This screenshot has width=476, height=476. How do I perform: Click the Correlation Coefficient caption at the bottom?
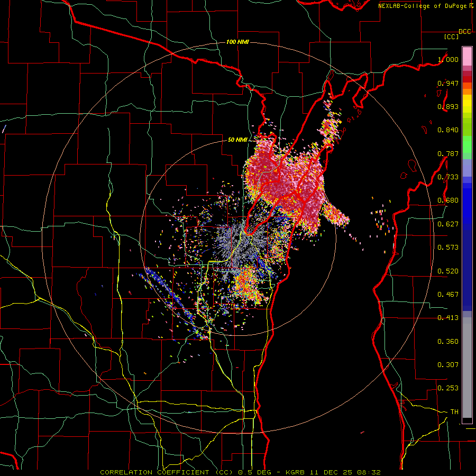[240, 472]
